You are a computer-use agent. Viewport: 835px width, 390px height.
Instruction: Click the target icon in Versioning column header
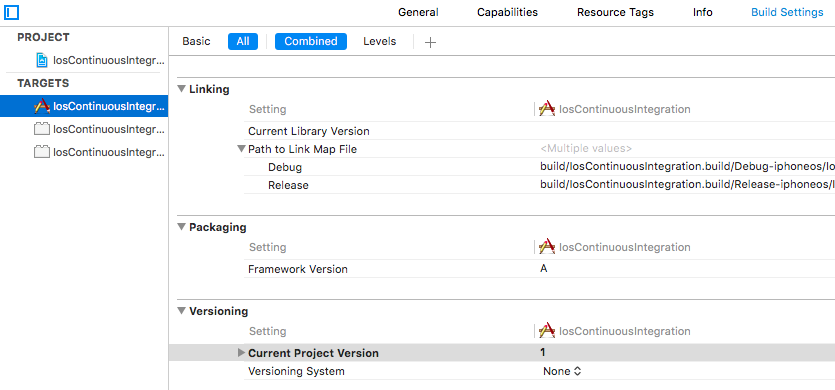(x=547, y=331)
